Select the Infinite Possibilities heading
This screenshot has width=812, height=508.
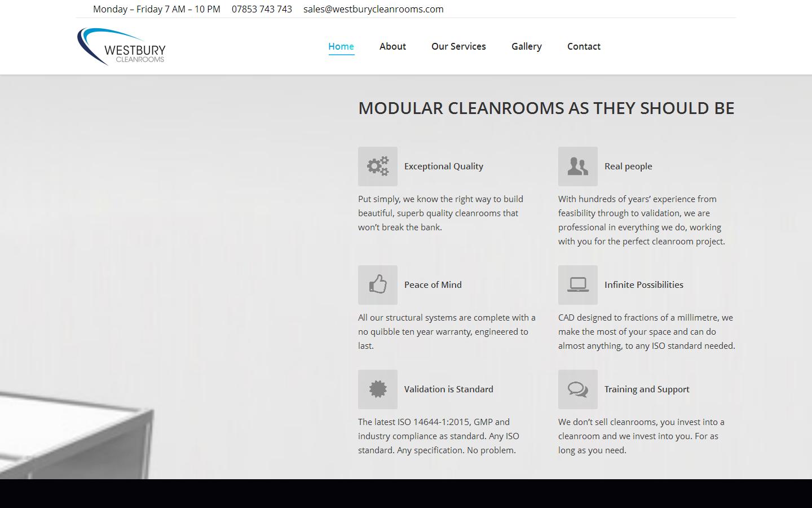point(644,284)
